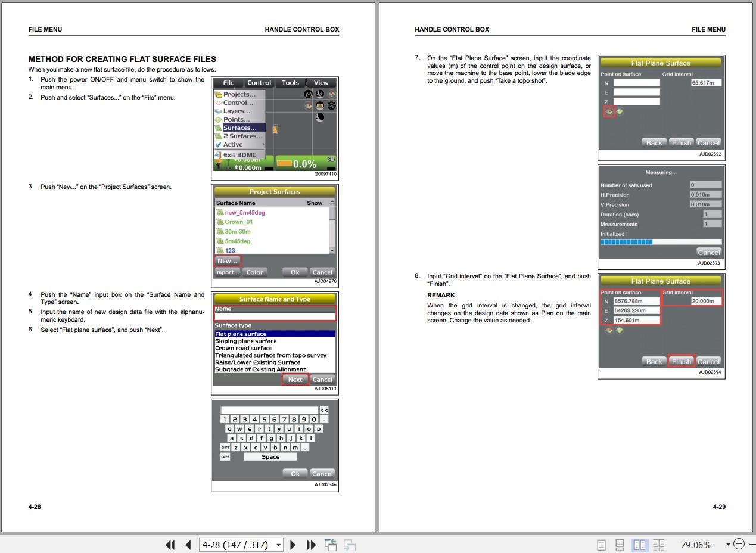
Task: Click View menu in the 3DMC figure
Action: point(321,83)
